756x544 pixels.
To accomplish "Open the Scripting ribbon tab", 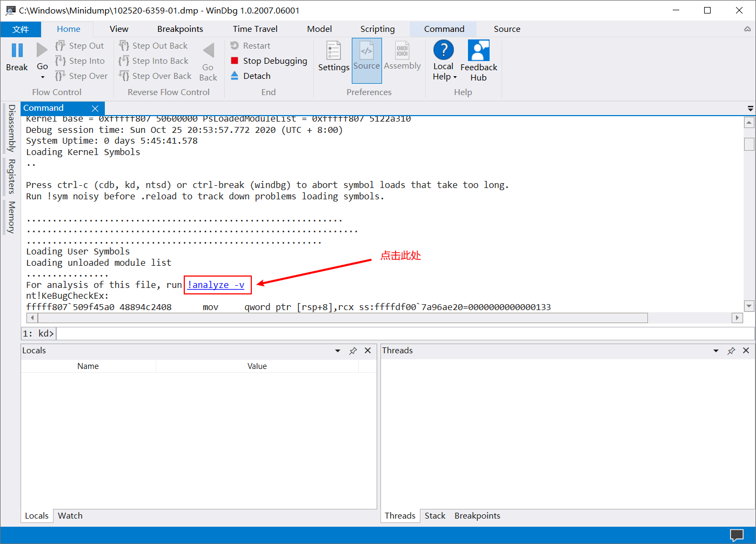I will click(x=377, y=29).
